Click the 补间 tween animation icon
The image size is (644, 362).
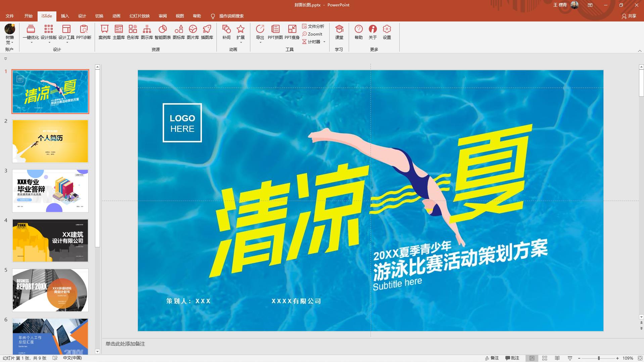pos(227,32)
